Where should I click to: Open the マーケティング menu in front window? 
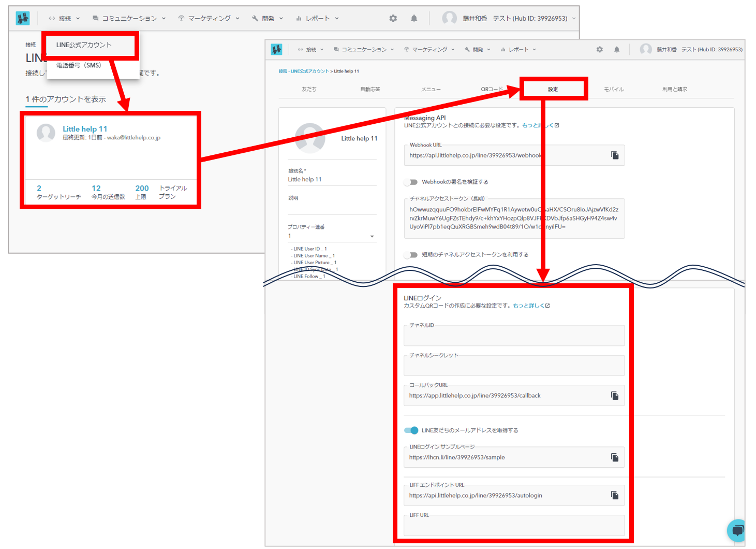pos(429,50)
